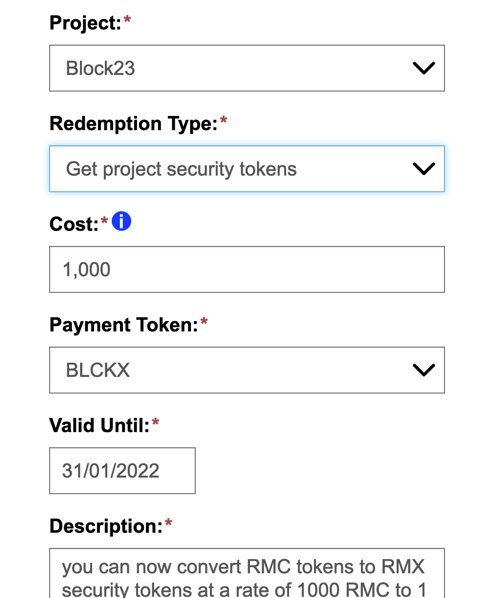489x598 pixels.
Task: Click the Project field label
Action: [85, 23]
